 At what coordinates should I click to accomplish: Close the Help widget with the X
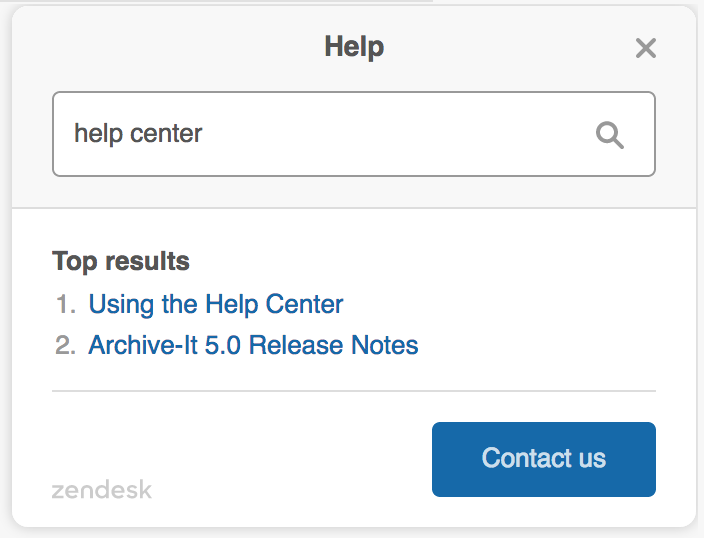click(646, 48)
